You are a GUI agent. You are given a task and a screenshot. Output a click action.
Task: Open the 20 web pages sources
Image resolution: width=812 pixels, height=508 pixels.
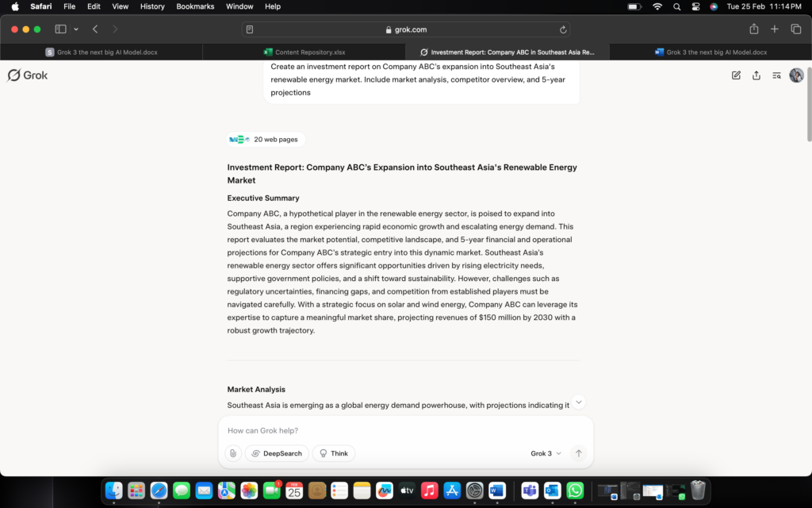[x=266, y=140]
